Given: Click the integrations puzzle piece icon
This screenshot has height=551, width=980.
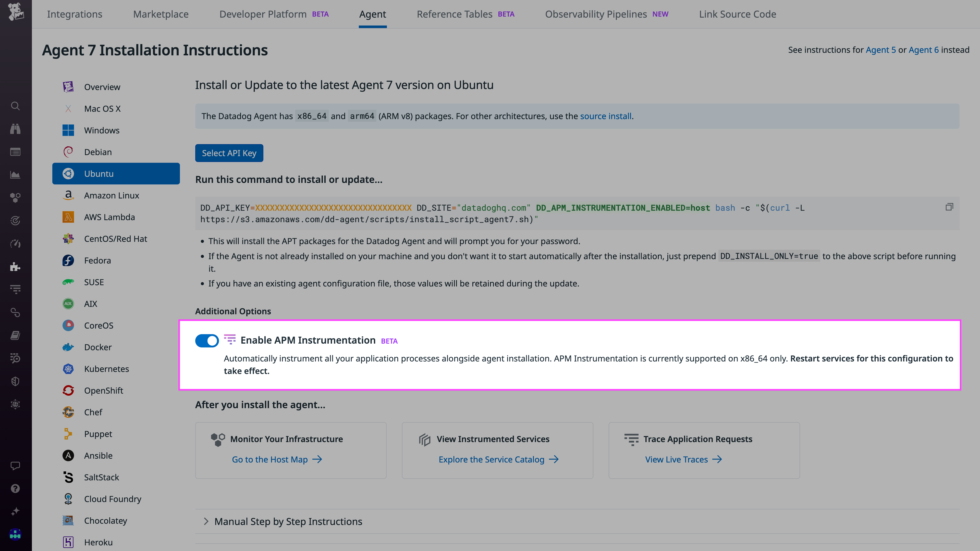Looking at the screenshot, I should (15, 267).
